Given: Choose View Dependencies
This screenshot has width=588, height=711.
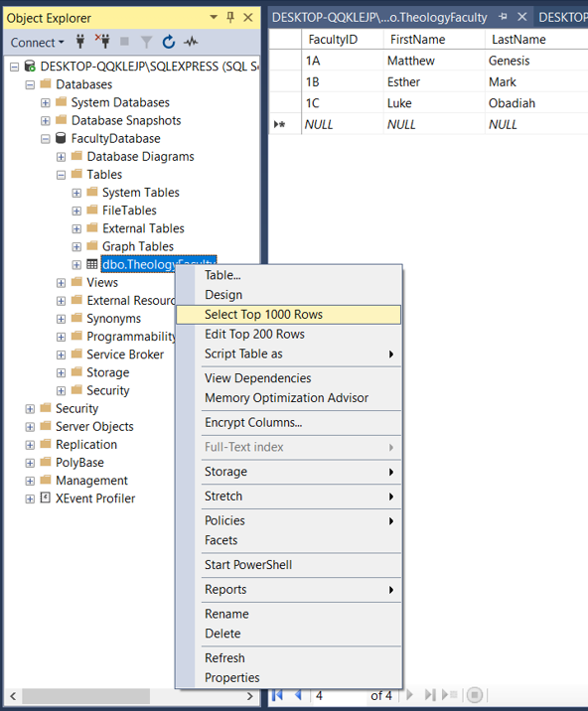Looking at the screenshot, I should (289, 378).
